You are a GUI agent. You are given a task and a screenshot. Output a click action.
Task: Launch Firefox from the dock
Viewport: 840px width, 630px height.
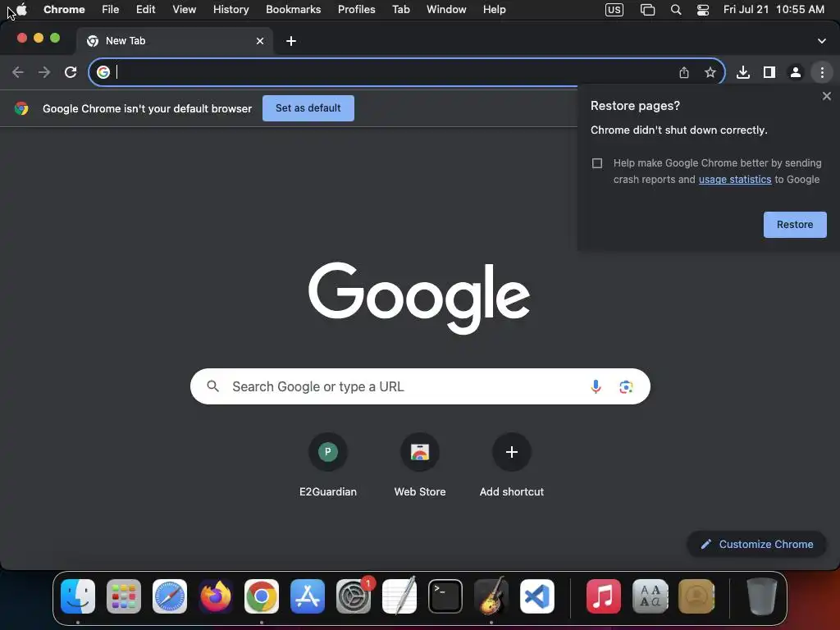pos(216,596)
